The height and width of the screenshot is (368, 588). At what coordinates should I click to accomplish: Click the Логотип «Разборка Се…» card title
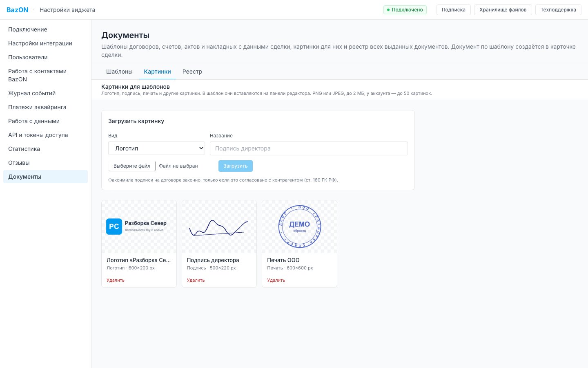pyautogui.click(x=139, y=260)
